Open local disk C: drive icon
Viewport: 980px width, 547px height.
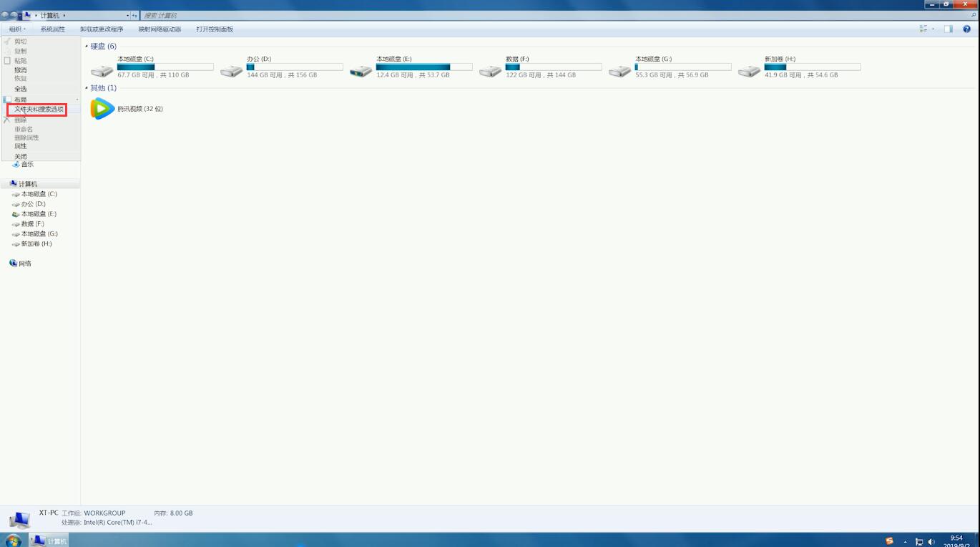coord(102,71)
